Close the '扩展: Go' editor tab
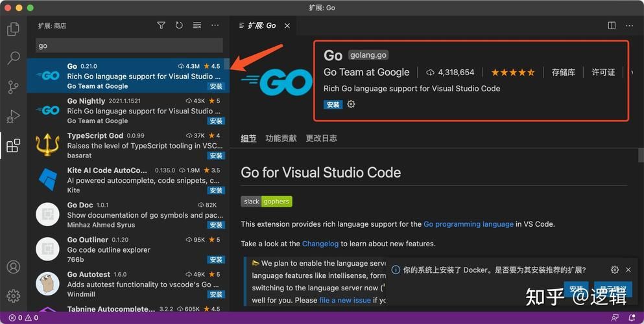The width and height of the screenshot is (644, 324). [287, 25]
